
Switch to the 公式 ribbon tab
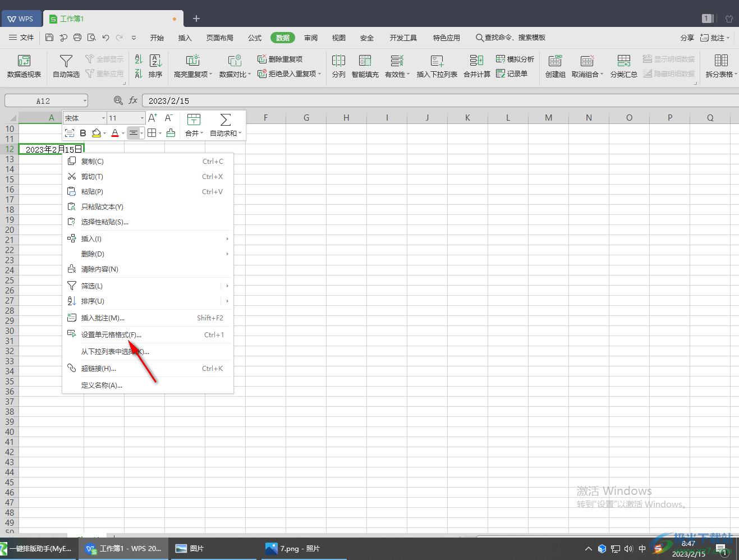coord(255,38)
